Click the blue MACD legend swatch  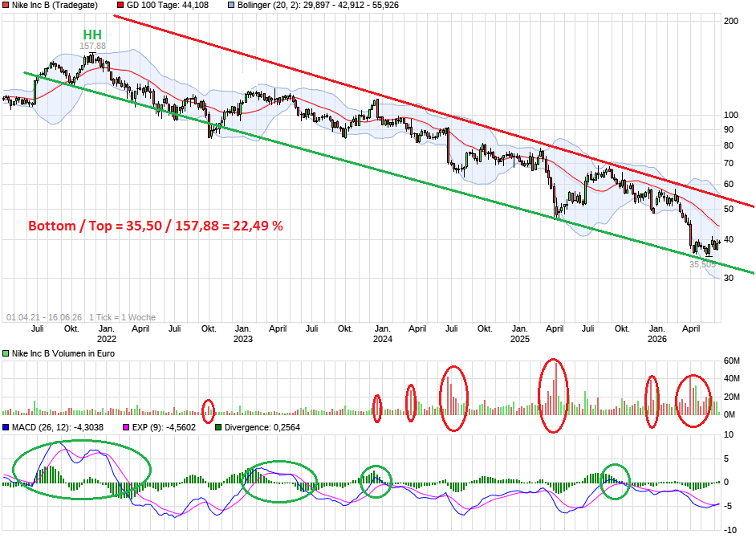pos(6,427)
